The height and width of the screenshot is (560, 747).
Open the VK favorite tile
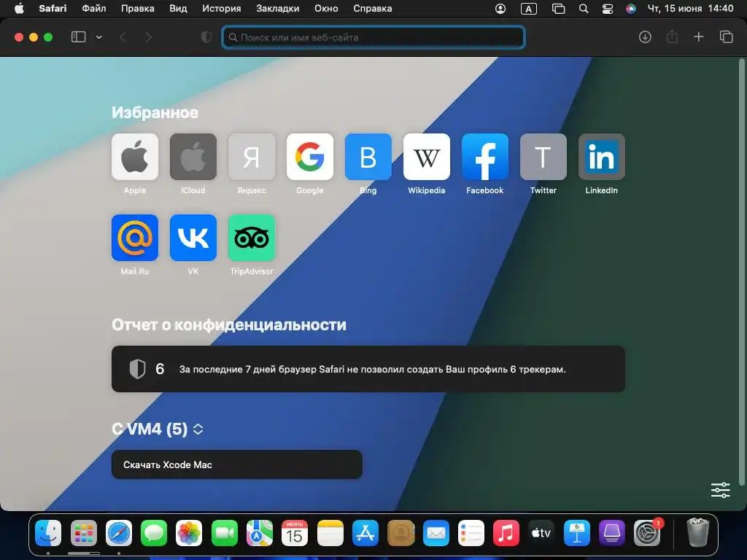[x=193, y=238]
